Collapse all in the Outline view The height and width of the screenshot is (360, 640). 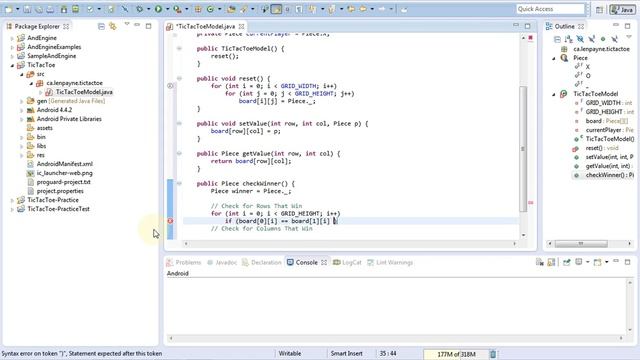(x=557, y=39)
